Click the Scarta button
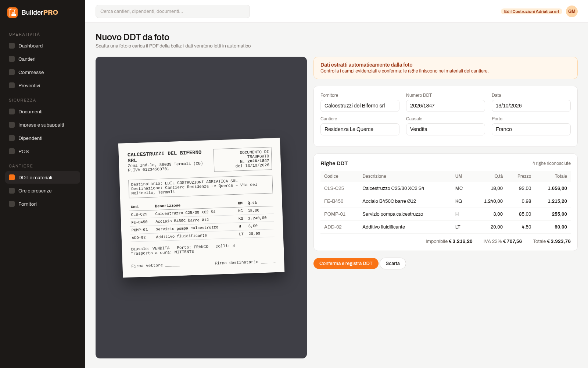588x368 pixels. coord(392,263)
